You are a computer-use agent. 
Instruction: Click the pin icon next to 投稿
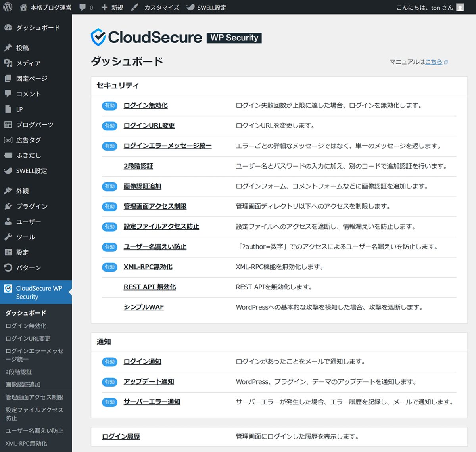(x=8, y=48)
